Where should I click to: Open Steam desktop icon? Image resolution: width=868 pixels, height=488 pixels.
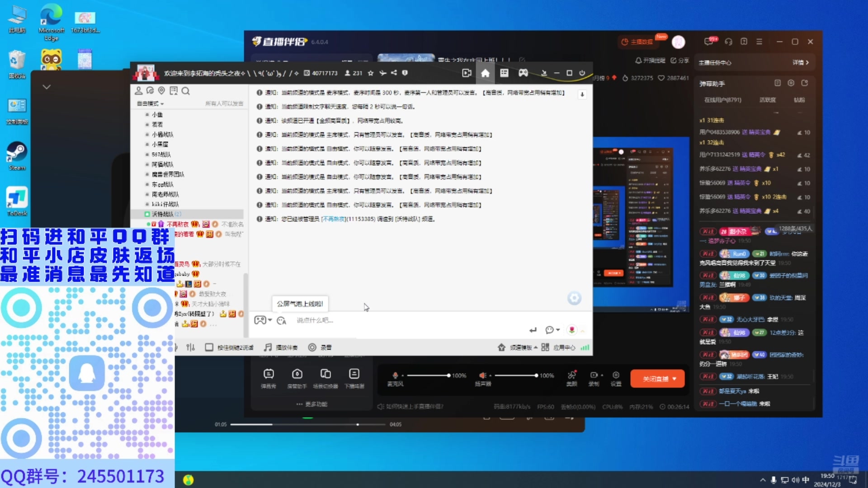[17, 156]
